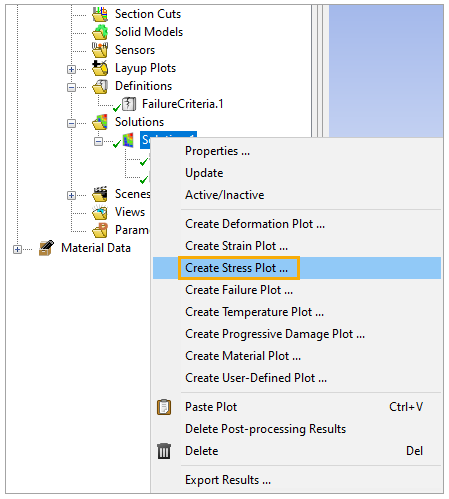Select the FailureCriteria.1 definition icon
Screen dimensions: 449x499
pos(129,104)
